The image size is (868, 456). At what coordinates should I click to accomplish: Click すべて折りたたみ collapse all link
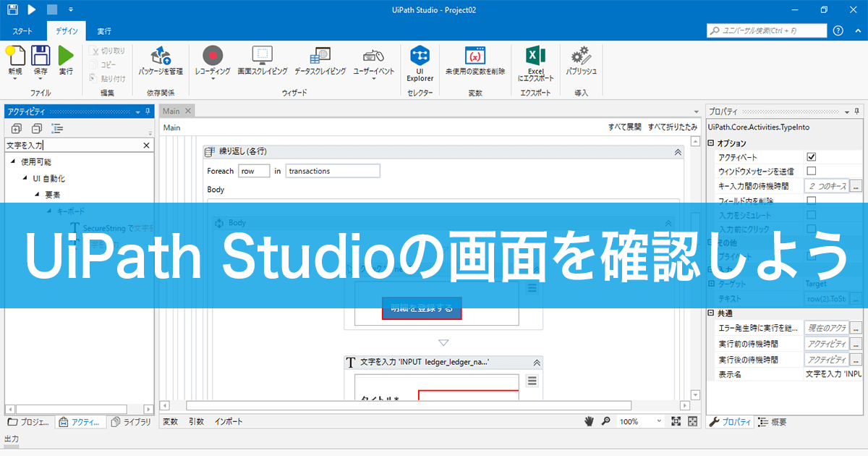673,127
